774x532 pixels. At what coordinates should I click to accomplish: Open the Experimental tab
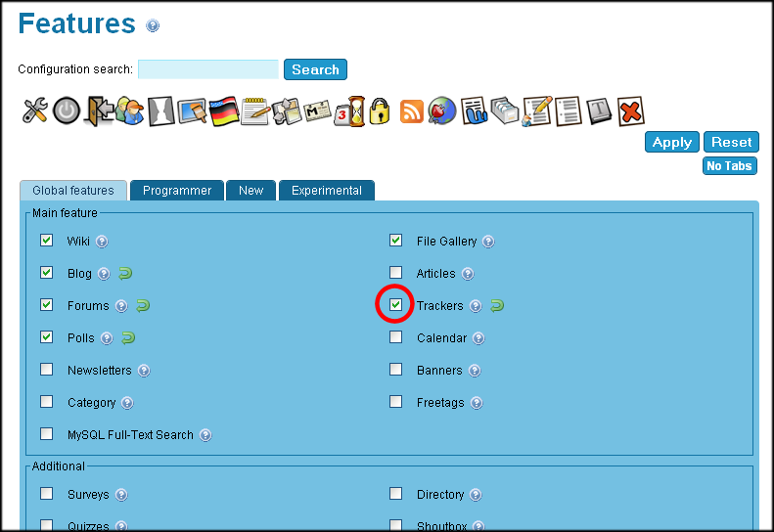(326, 191)
